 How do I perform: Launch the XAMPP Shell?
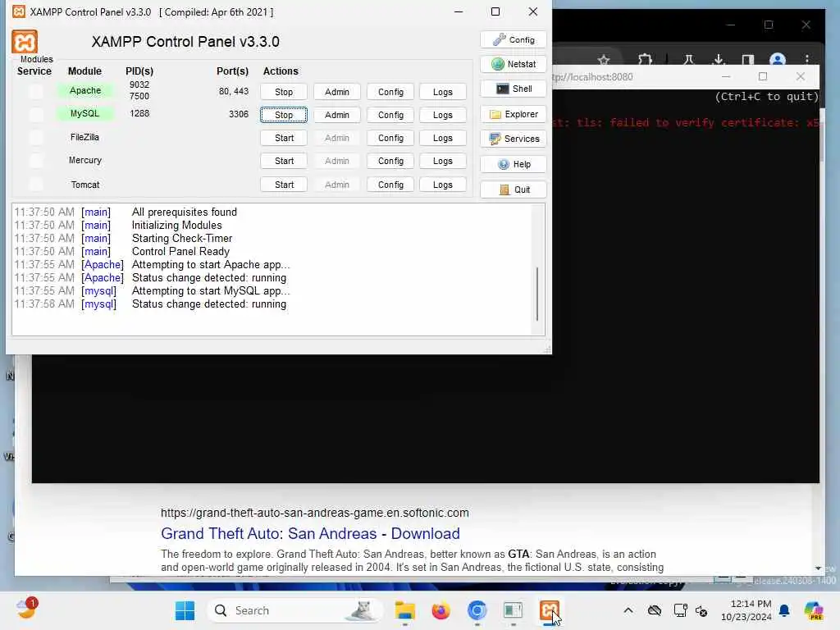(x=514, y=89)
